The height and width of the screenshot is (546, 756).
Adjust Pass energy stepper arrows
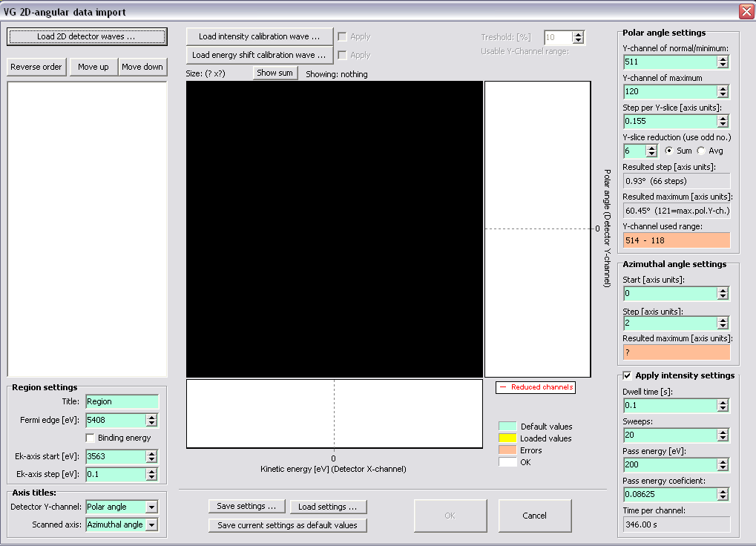[723, 464]
